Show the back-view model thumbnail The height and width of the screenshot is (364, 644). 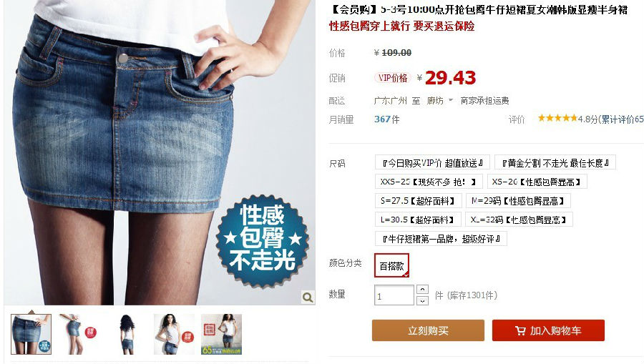point(127,334)
